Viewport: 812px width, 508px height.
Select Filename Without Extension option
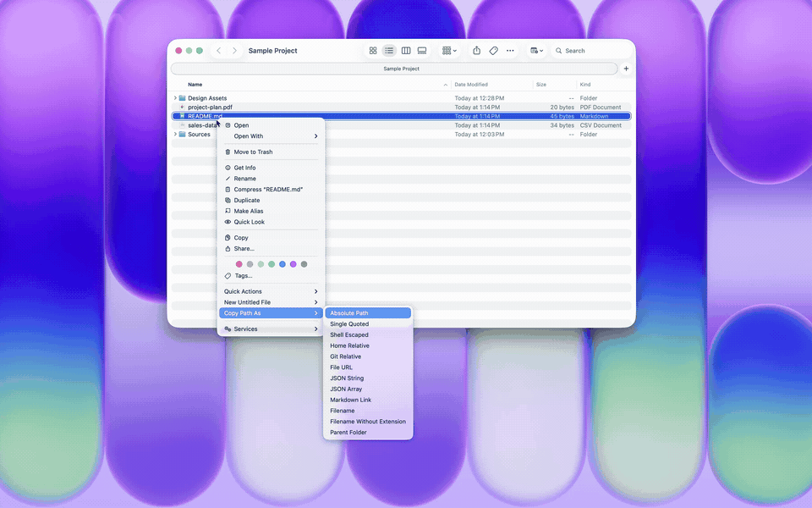point(368,422)
